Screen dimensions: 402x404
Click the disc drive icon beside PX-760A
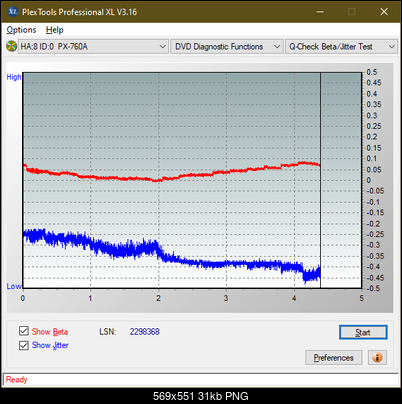click(12, 46)
